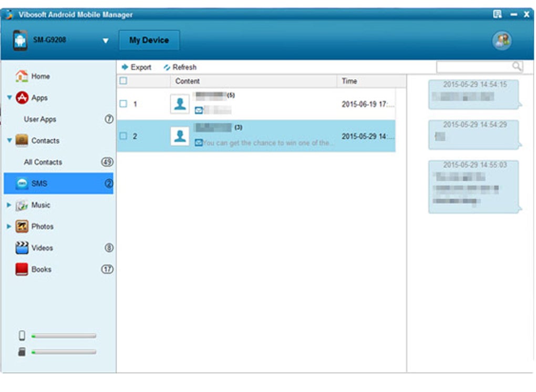The height and width of the screenshot is (392, 536).
Task: Open Books category label
Action: (42, 270)
